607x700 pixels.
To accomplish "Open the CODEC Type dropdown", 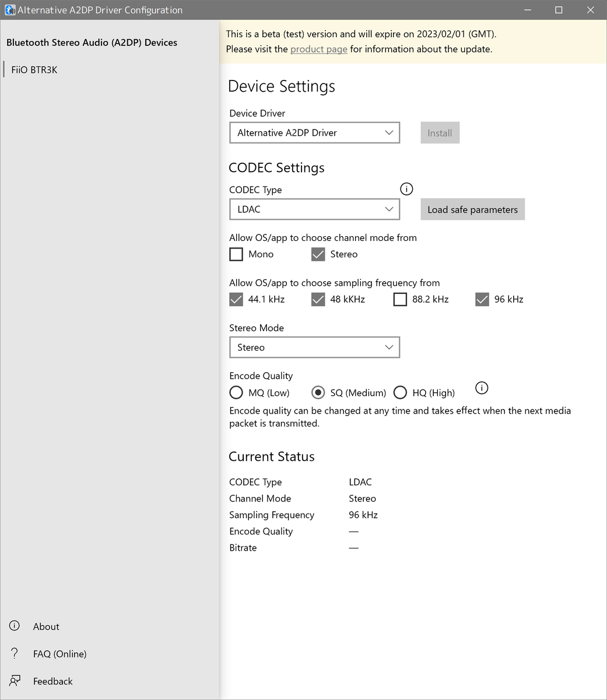I will tap(314, 209).
